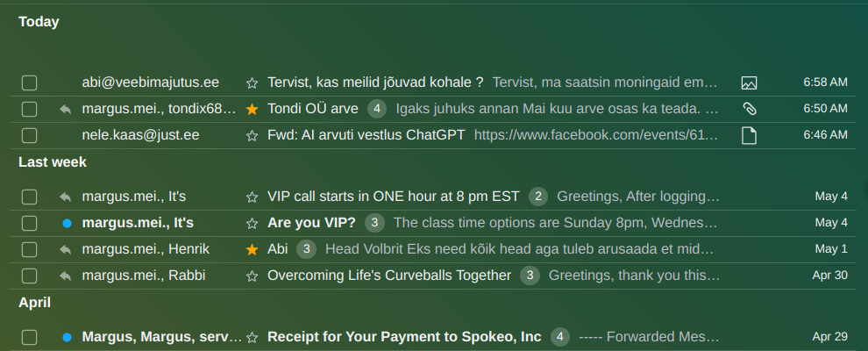Collapse the Last week email group

pyautogui.click(x=53, y=162)
